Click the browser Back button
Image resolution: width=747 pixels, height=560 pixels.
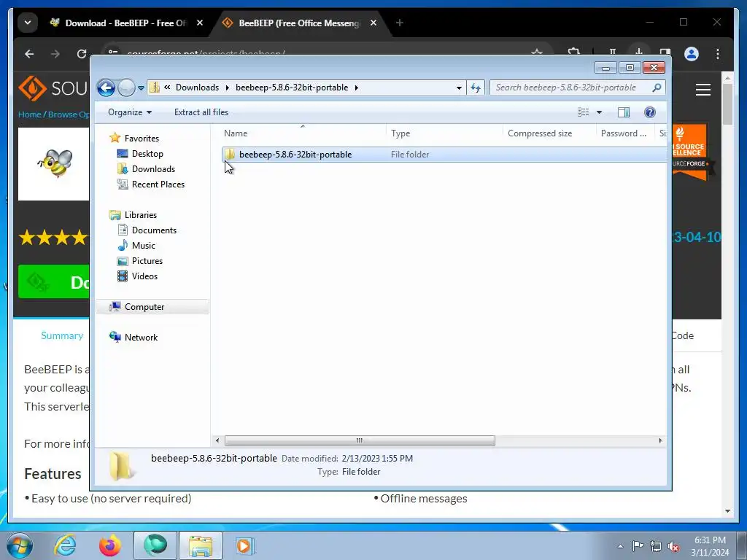[x=29, y=54]
